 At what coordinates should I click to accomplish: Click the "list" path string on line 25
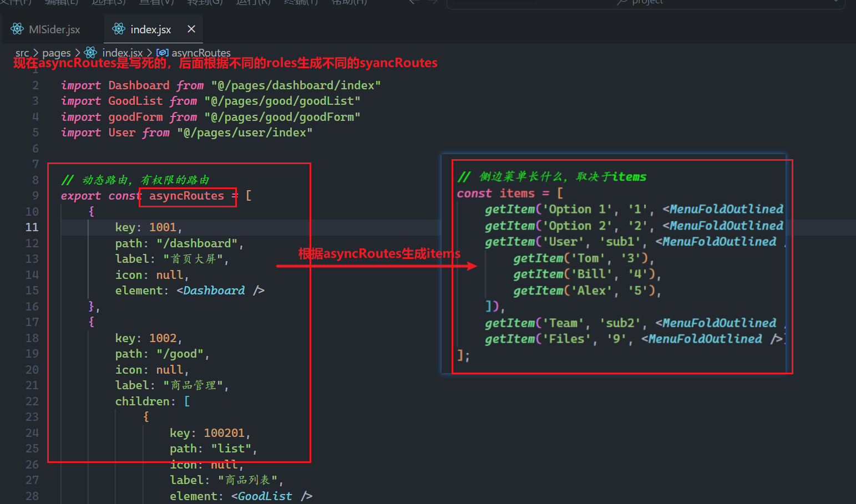[231, 449]
